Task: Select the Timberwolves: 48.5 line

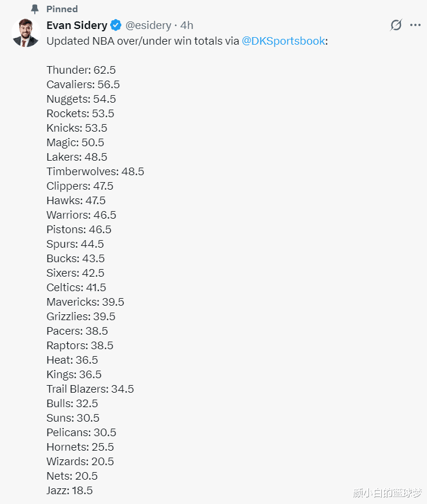Action: (x=95, y=172)
